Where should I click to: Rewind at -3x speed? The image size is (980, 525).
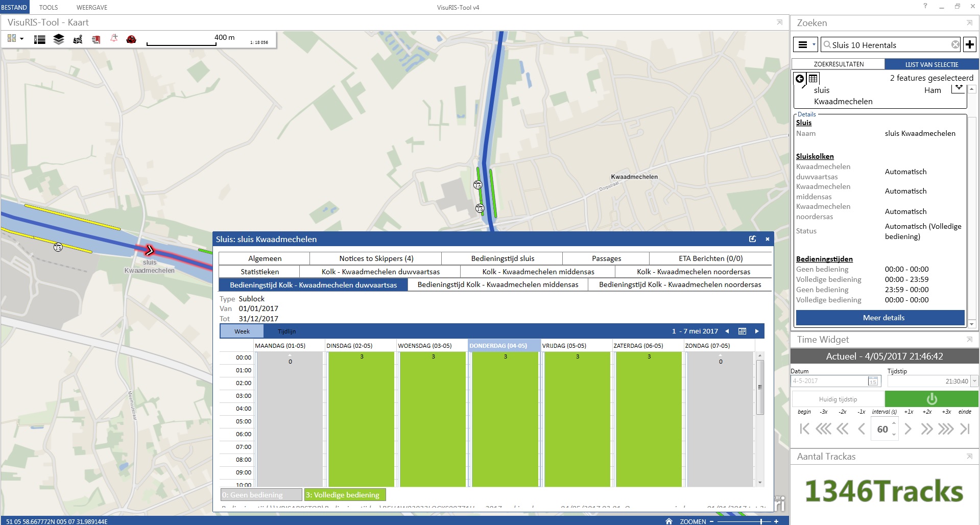(823, 429)
